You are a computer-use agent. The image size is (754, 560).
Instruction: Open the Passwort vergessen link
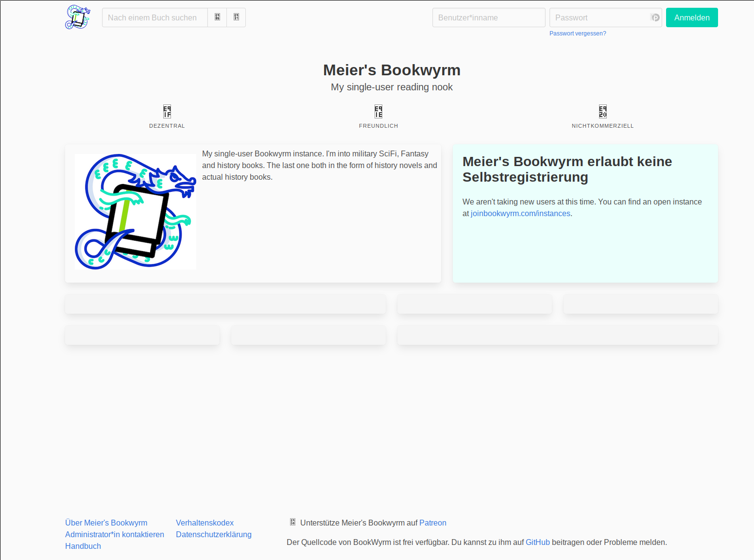578,33
